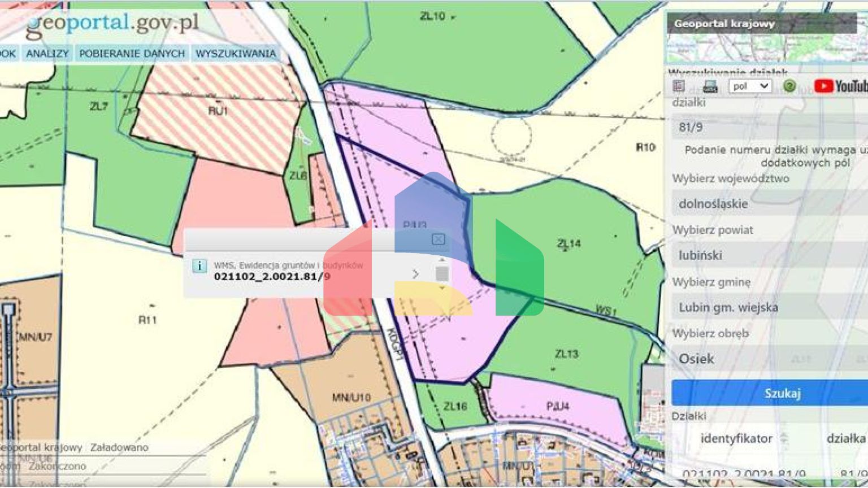This screenshot has width=868, height=488.
Task: Expand the details arrow for parcel 021102_2.0021.81/9
Action: pyautogui.click(x=416, y=274)
